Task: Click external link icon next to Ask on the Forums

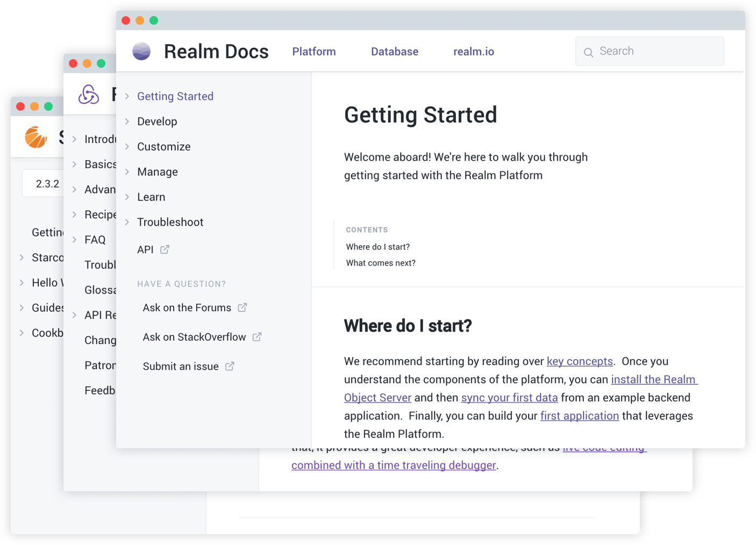Action: 243,307
